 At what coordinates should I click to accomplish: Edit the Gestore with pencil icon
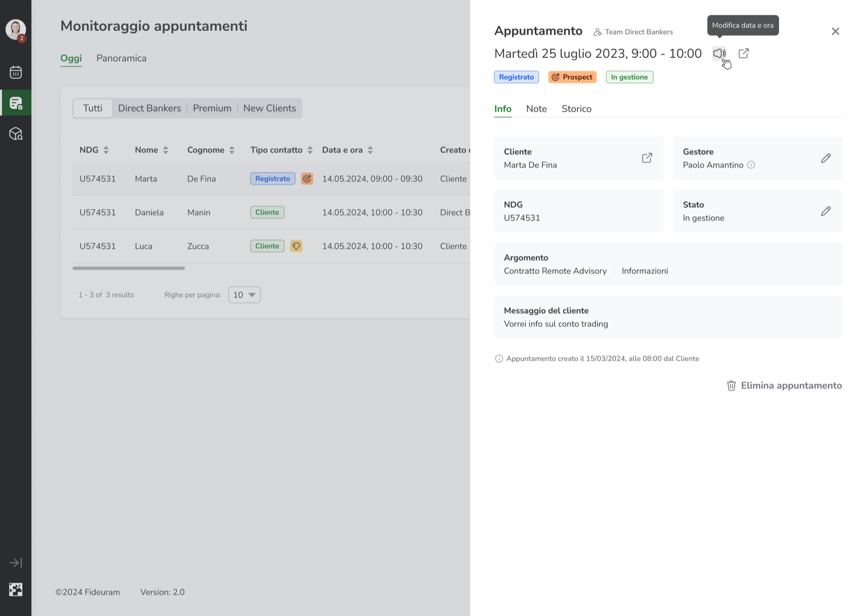826,158
